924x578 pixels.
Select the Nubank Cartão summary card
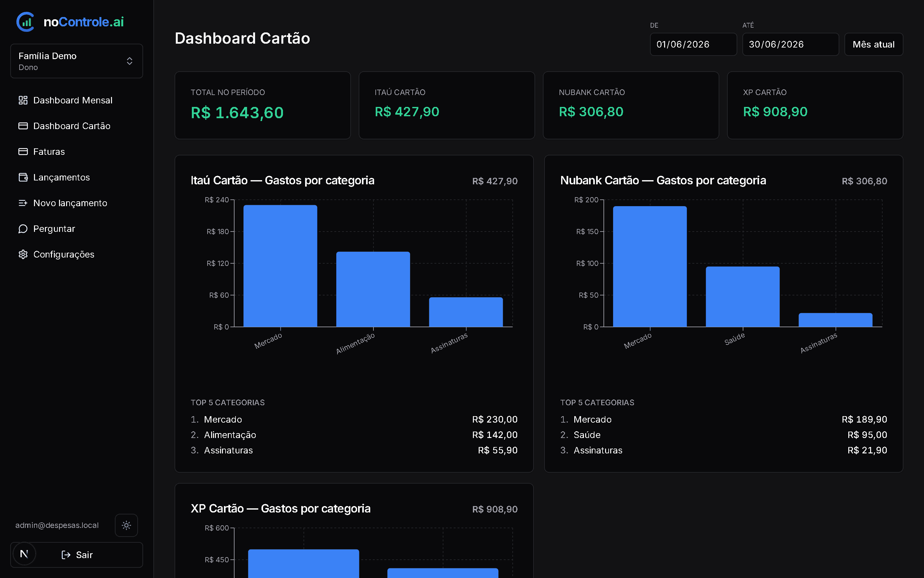click(x=631, y=105)
